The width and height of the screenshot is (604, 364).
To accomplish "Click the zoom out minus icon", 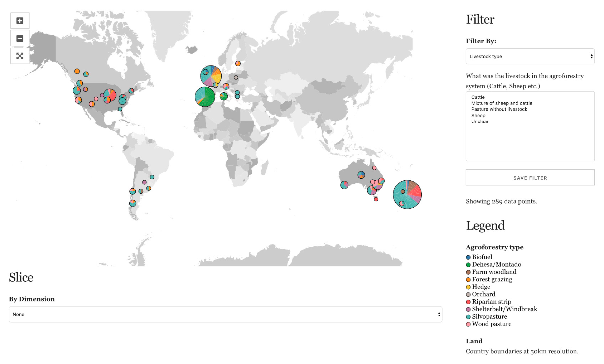I will pos(20,38).
